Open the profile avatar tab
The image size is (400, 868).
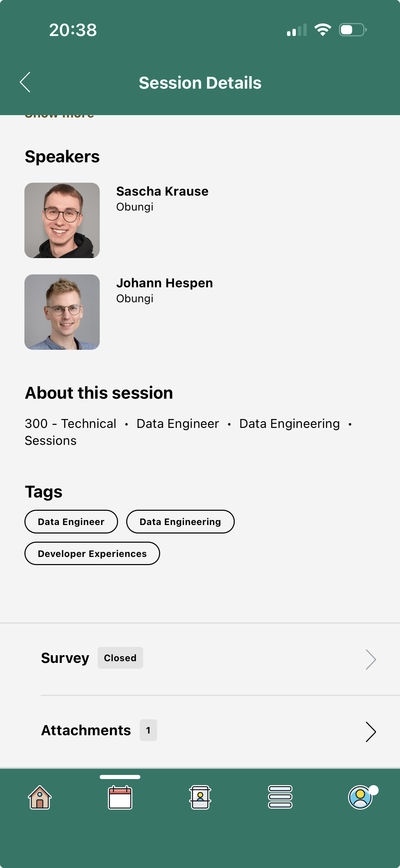(x=360, y=797)
